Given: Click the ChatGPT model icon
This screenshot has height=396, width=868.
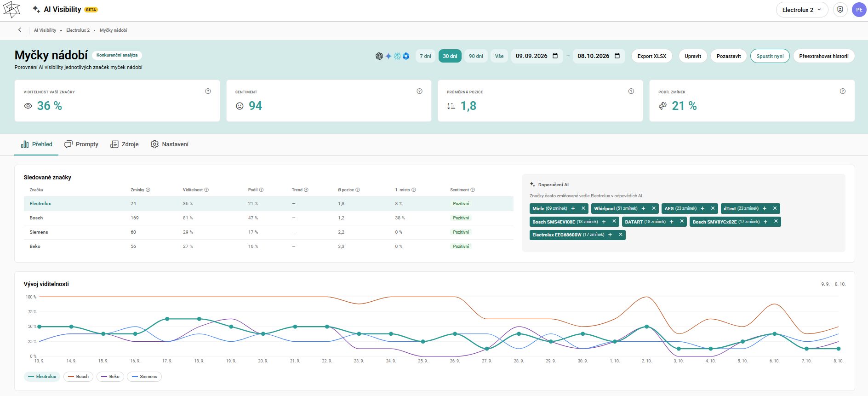Looking at the screenshot, I should (379, 56).
